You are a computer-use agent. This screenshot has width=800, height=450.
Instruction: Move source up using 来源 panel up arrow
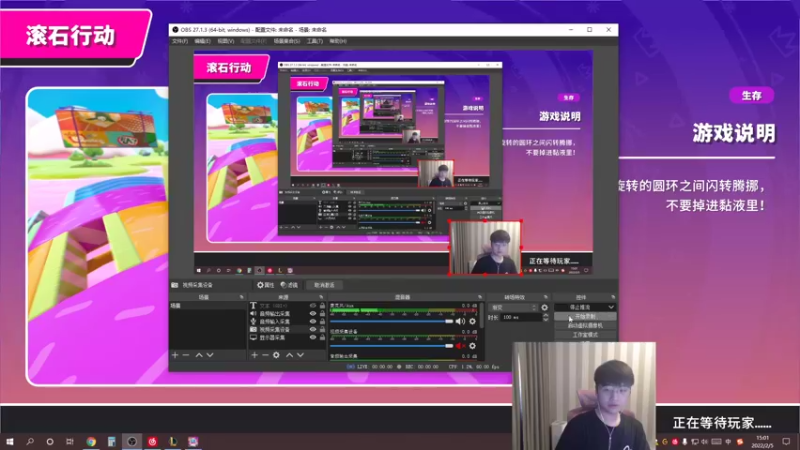click(x=289, y=355)
